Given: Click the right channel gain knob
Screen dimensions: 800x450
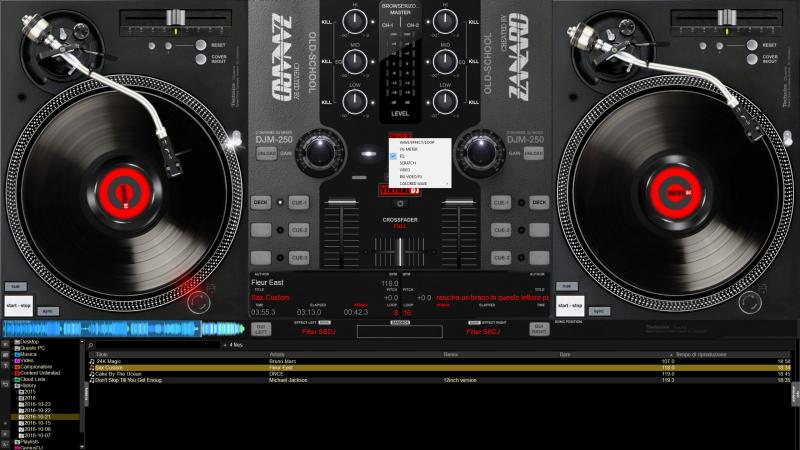Looking at the screenshot, I should 480,152.
